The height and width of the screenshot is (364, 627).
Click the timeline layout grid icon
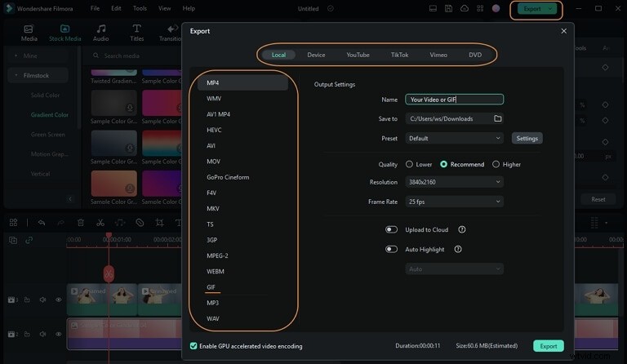click(13, 223)
